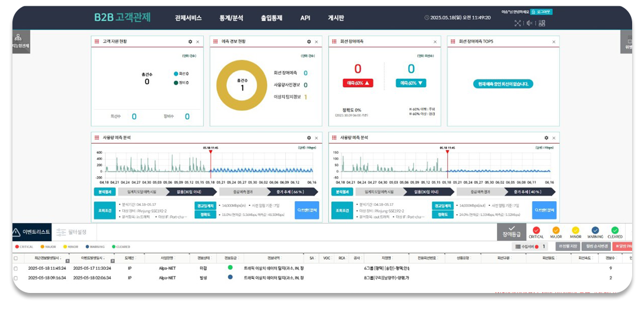Screen dimensions: 644x325
Task: Switch to the 이벤트리스트 tab
Action: click(31, 232)
